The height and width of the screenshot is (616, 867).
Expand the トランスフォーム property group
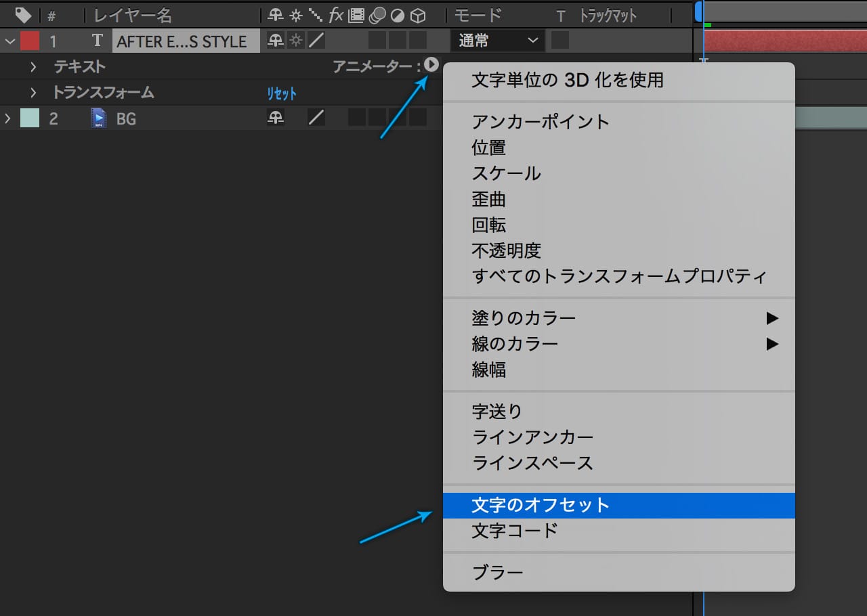[x=33, y=92]
